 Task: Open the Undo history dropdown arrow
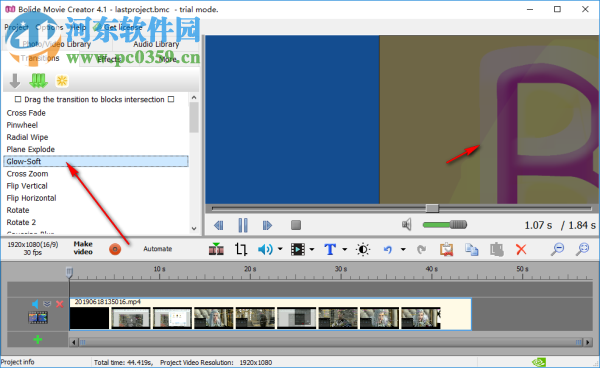403,249
